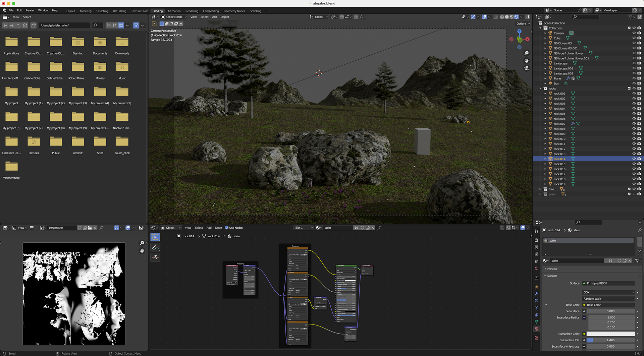
Task: Open the Documents folder
Action: pyautogui.click(x=100, y=46)
